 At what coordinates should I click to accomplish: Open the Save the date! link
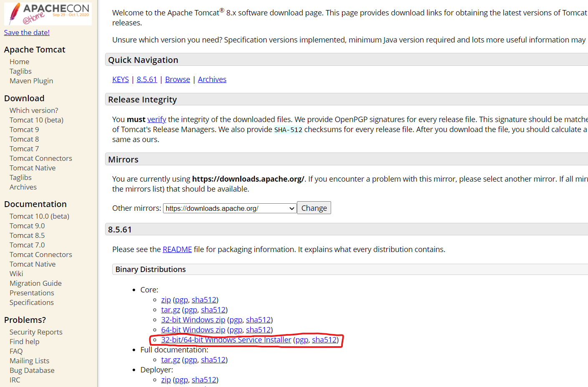tap(27, 32)
